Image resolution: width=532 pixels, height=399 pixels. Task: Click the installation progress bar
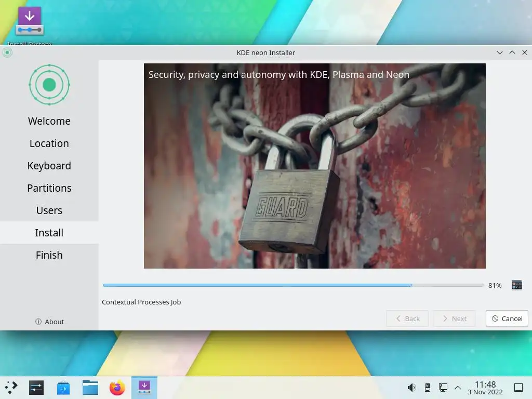[293, 285]
